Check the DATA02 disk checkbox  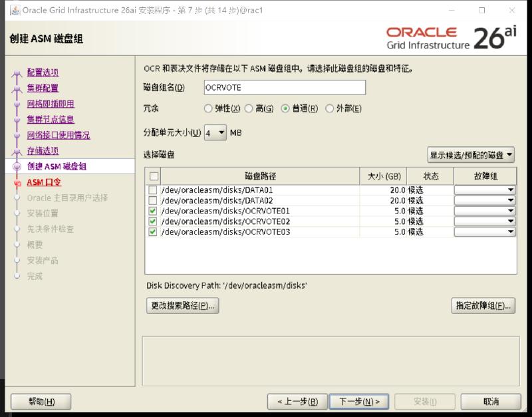153,201
